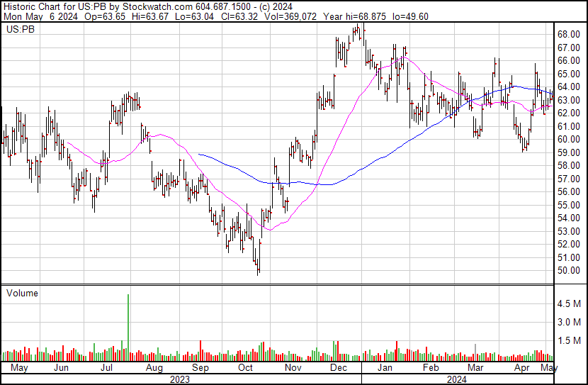Screen dimensions: 588x385
Task: Click the 4.5 M volume axis label
Action: coord(569,303)
